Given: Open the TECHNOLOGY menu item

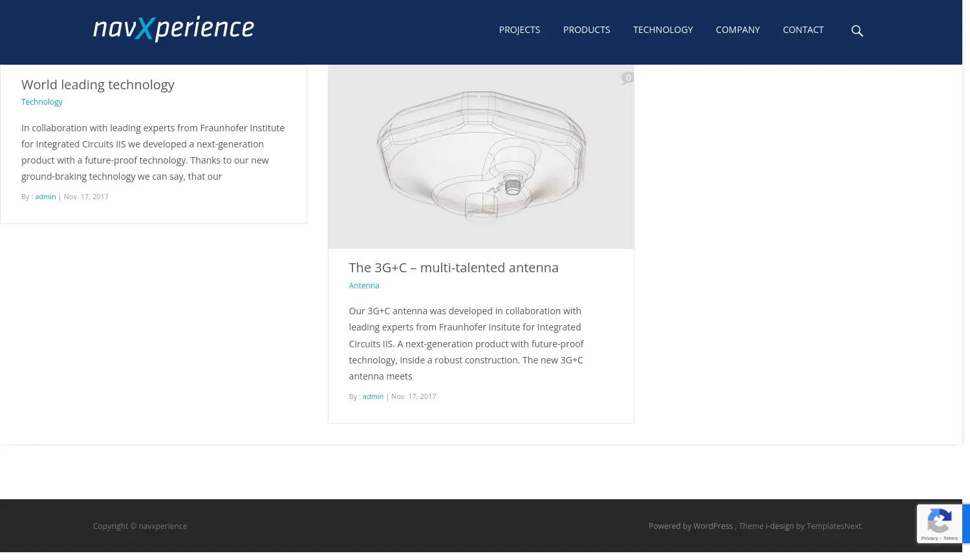Looking at the screenshot, I should (x=663, y=29).
